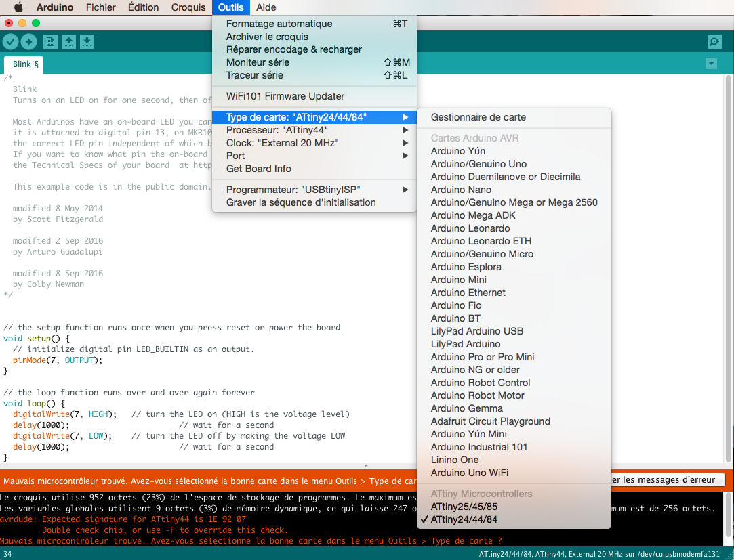Image resolution: width=734 pixels, height=560 pixels.
Task: Select Arduino Industrial 101 board
Action: pos(514,447)
